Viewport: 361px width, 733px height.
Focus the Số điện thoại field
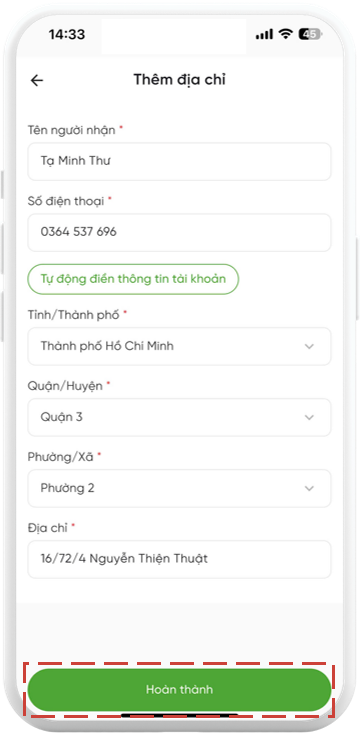(x=180, y=233)
